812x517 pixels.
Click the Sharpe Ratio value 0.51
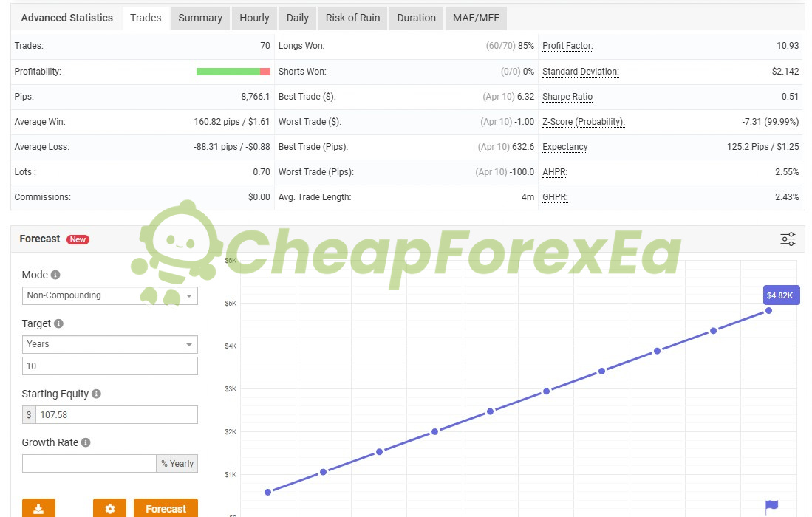791,97
